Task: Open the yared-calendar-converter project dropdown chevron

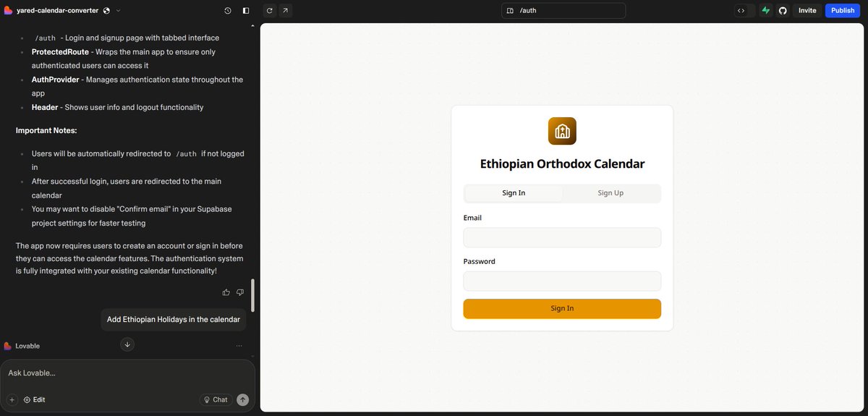Action: point(119,11)
